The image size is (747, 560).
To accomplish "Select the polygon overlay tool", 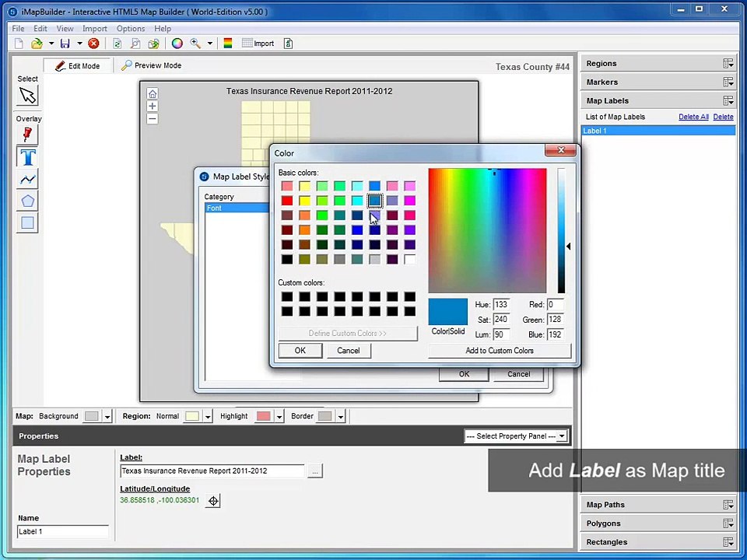I will (28, 201).
